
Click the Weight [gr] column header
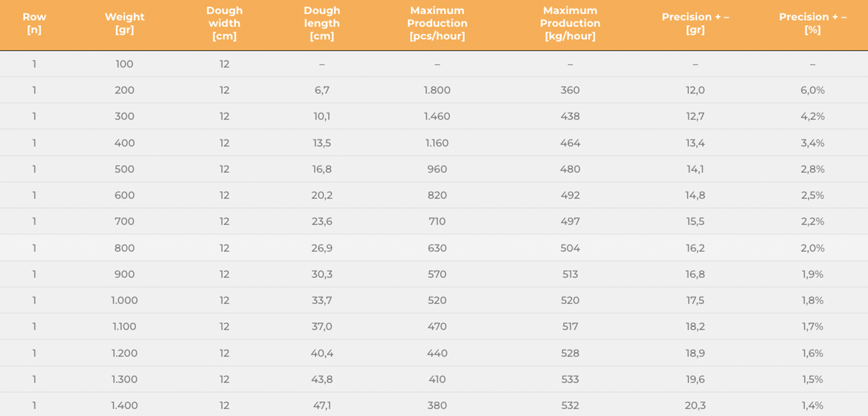[x=124, y=23]
